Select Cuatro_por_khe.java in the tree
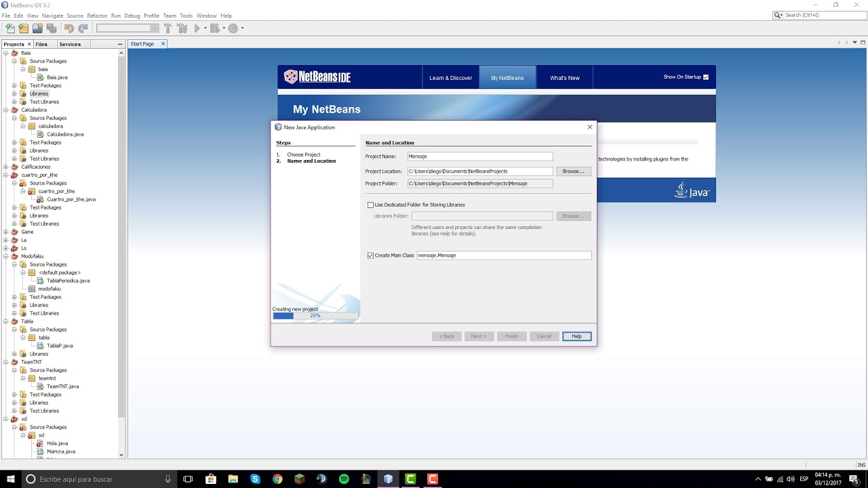 coord(71,199)
